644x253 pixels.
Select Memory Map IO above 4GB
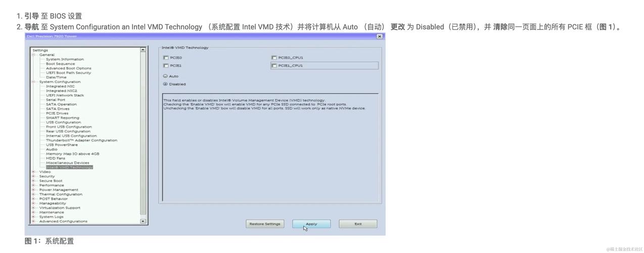(x=72, y=154)
